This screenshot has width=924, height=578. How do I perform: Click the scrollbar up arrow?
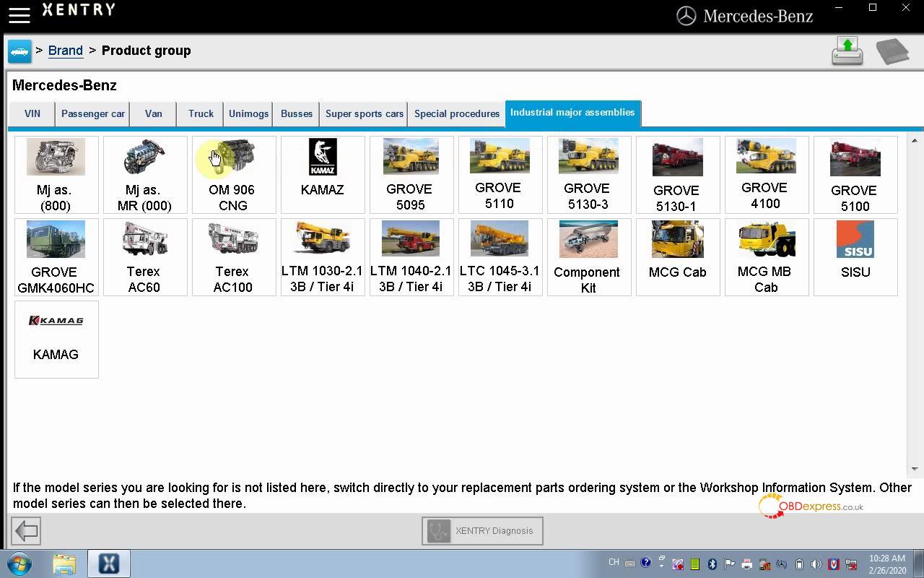914,140
